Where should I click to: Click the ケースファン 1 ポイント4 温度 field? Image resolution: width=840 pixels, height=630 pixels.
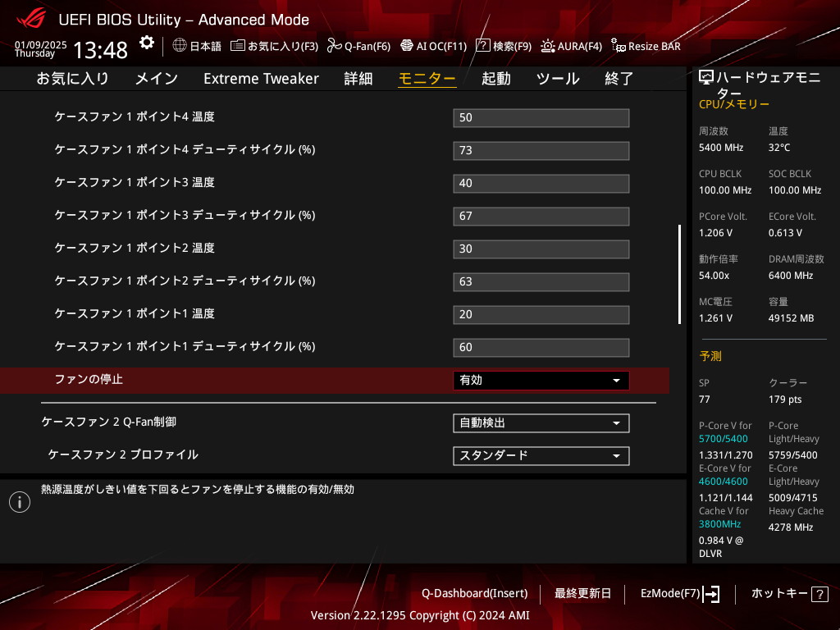pyautogui.click(x=541, y=117)
